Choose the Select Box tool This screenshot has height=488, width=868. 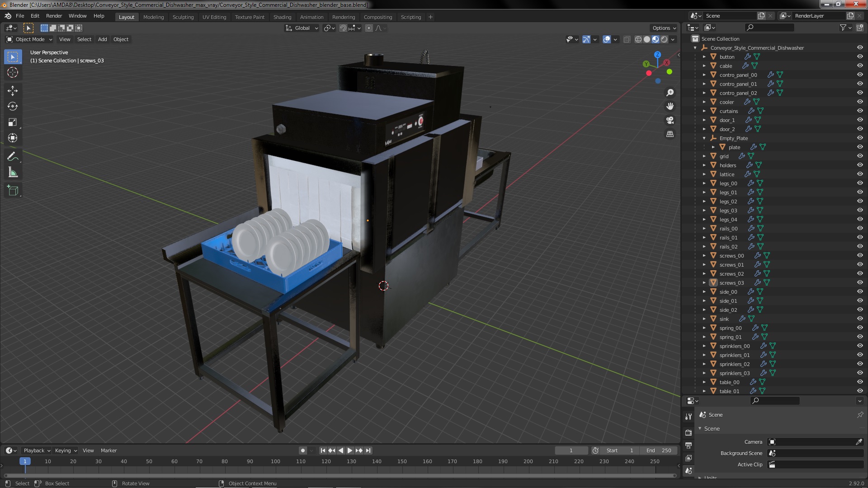[13, 56]
